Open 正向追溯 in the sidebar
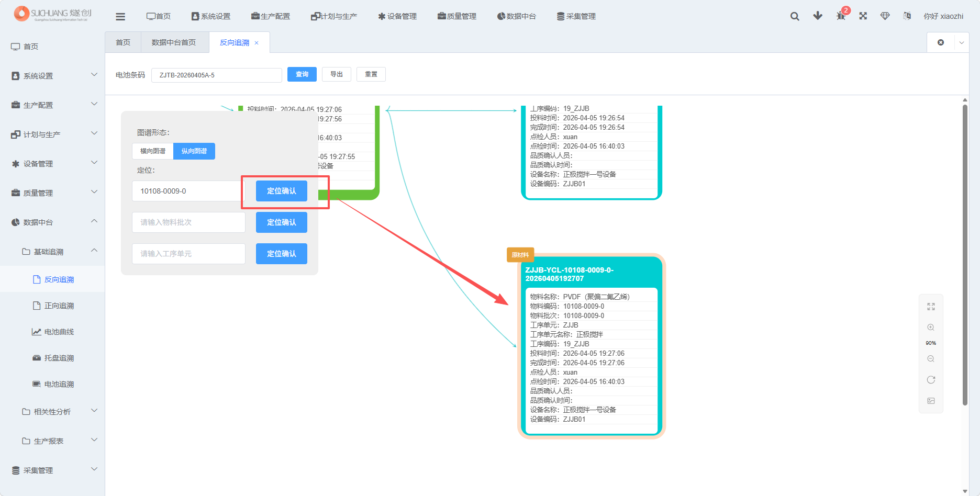Image resolution: width=980 pixels, height=496 pixels. pos(52,306)
